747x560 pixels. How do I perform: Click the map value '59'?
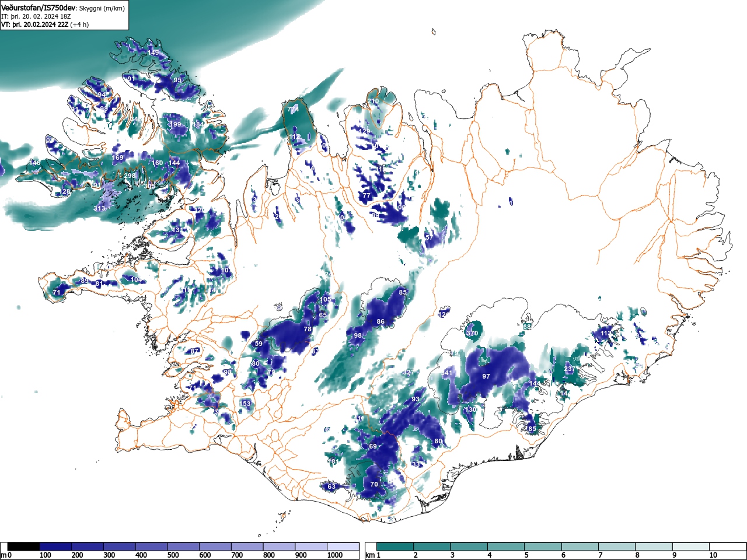pos(259,344)
